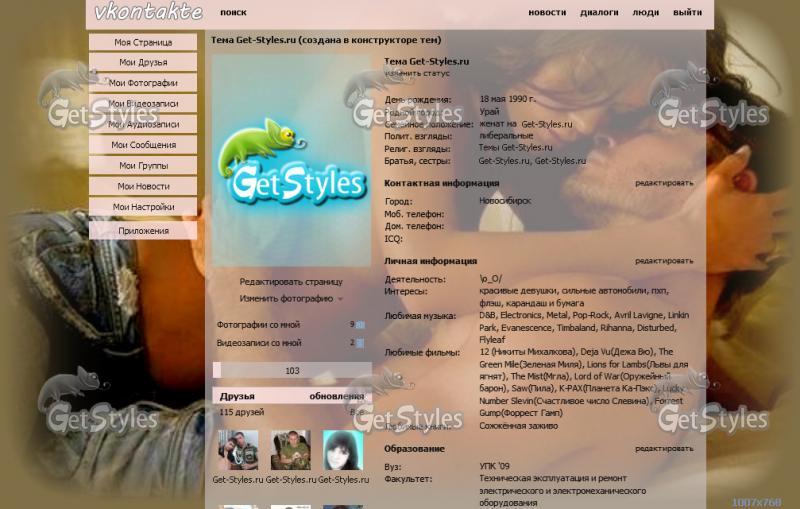The width and height of the screenshot is (800, 509).
Task: Open first friend avatar with two men
Action: coord(238,450)
